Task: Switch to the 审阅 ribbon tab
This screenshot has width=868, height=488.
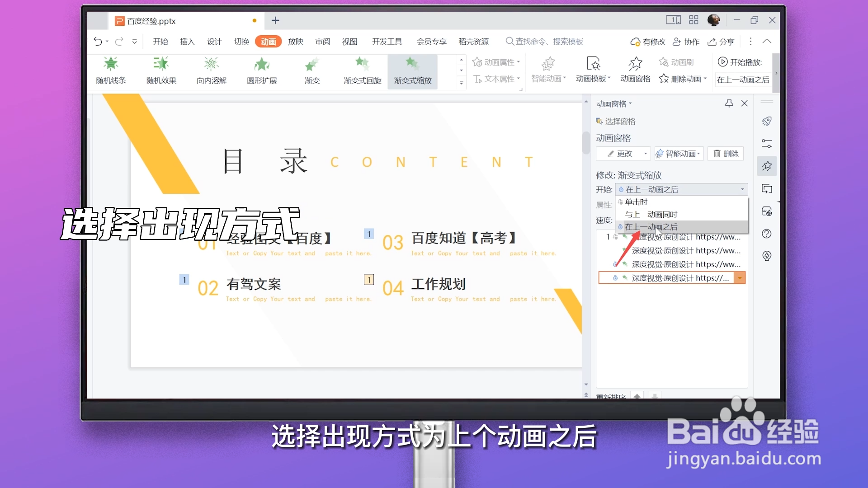Action: click(x=323, y=42)
